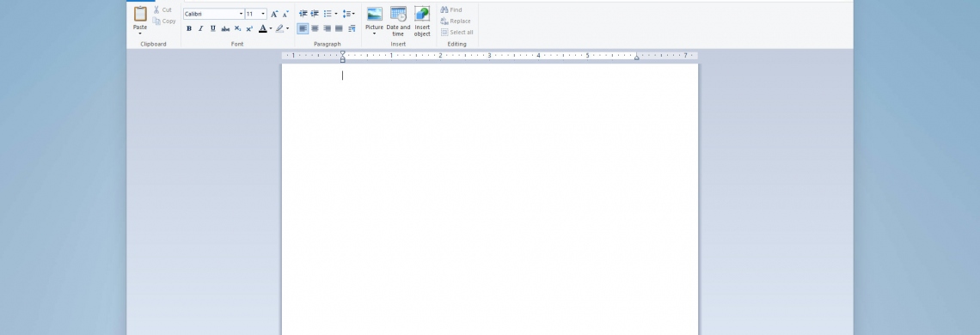
Task: Click the Replace button
Action: [x=456, y=21]
